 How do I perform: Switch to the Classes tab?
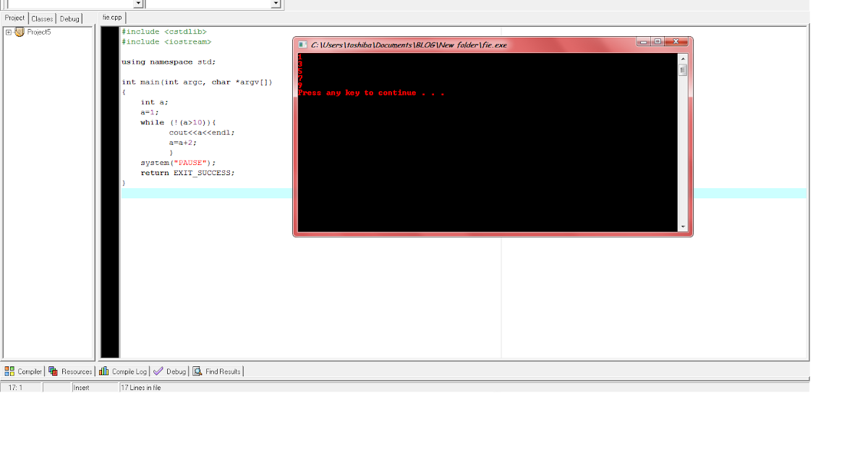pos(42,18)
